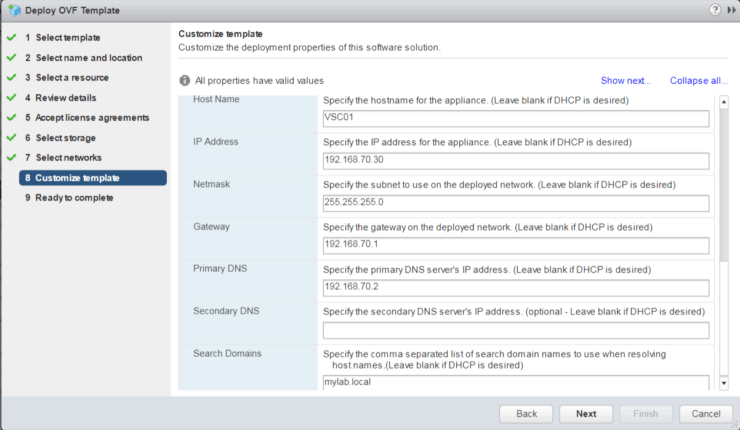Click the help question mark icon
The image size is (740, 430).
715,9
